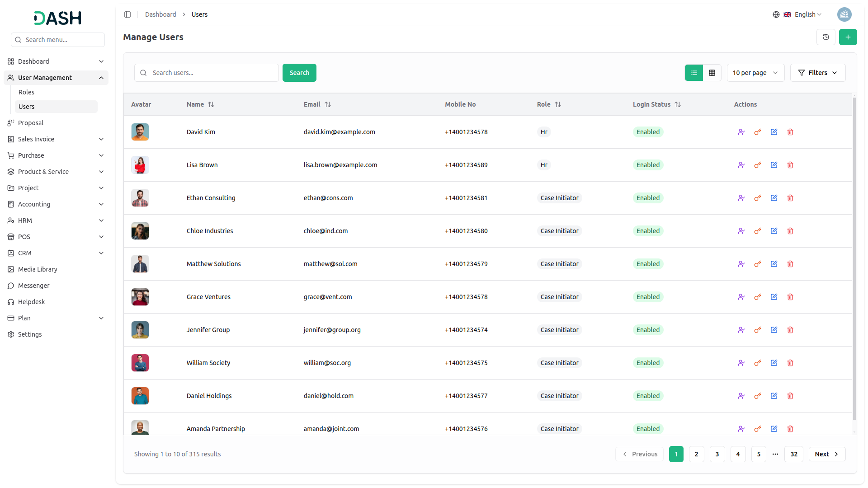The image size is (868, 488).
Task: Switch to grid view layout
Action: click(712, 73)
